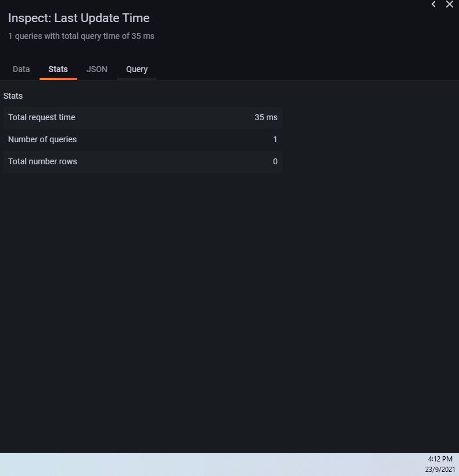The image size is (459, 476).
Task: Click the taskbar date 23/9/2021
Action: click(x=440, y=469)
